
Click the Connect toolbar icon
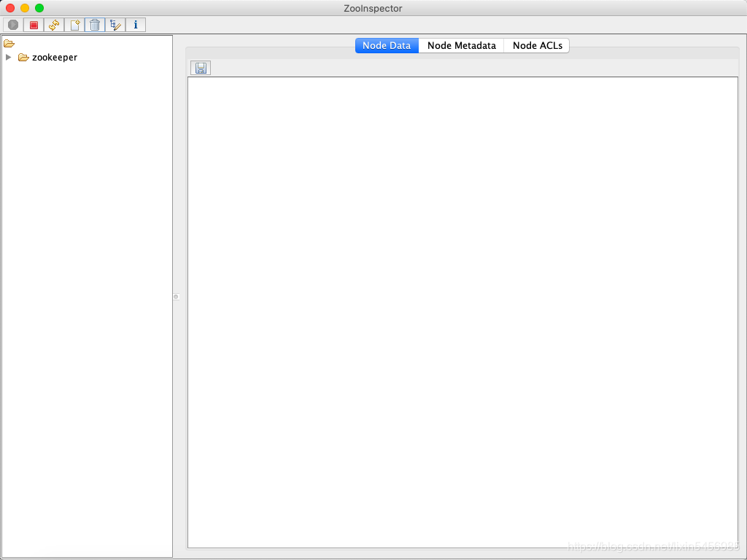click(x=13, y=25)
